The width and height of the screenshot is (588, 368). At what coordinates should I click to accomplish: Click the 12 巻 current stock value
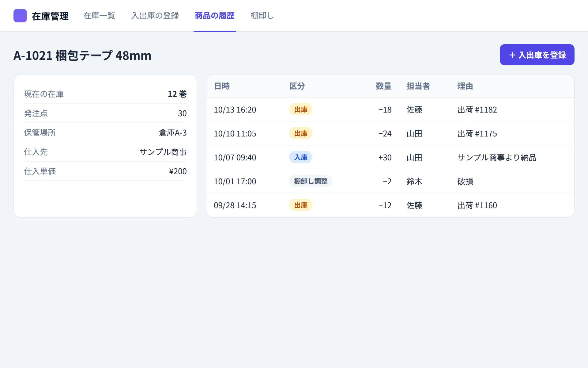(x=177, y=94)
